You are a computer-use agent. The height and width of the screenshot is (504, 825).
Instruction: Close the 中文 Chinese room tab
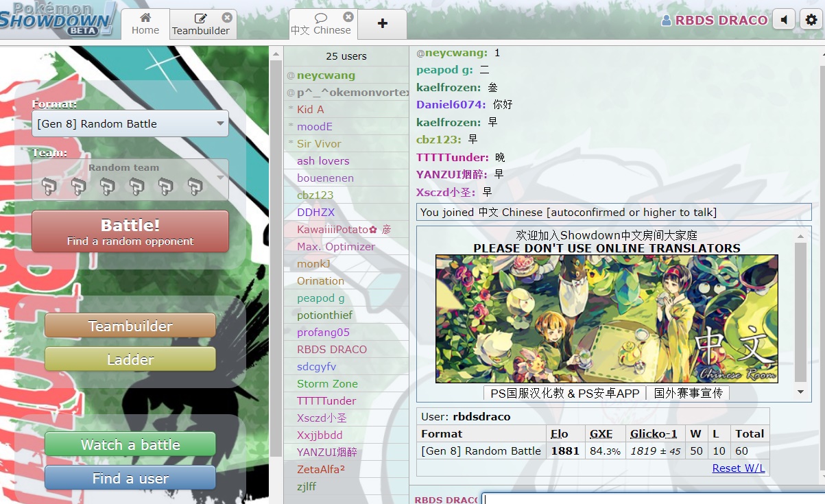(348, 17)
